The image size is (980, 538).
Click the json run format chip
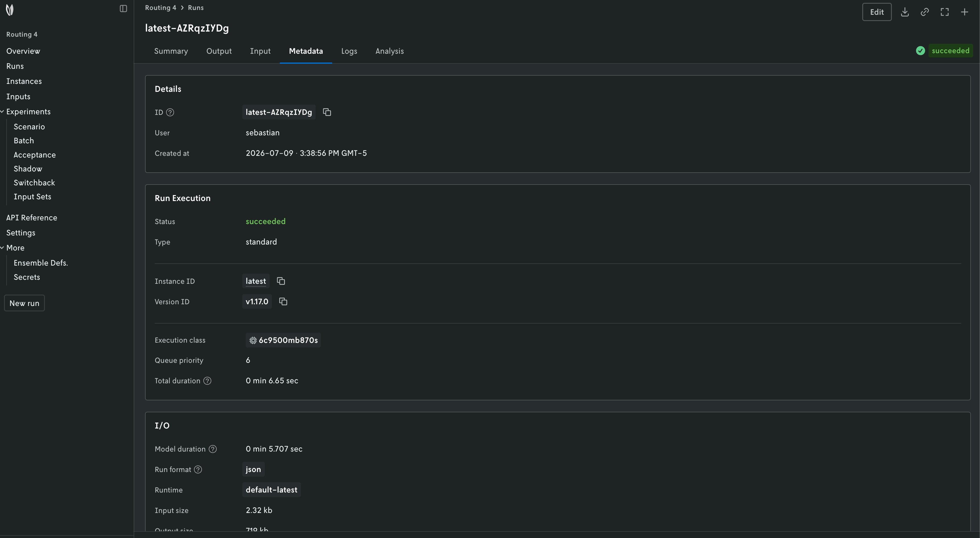253,469
